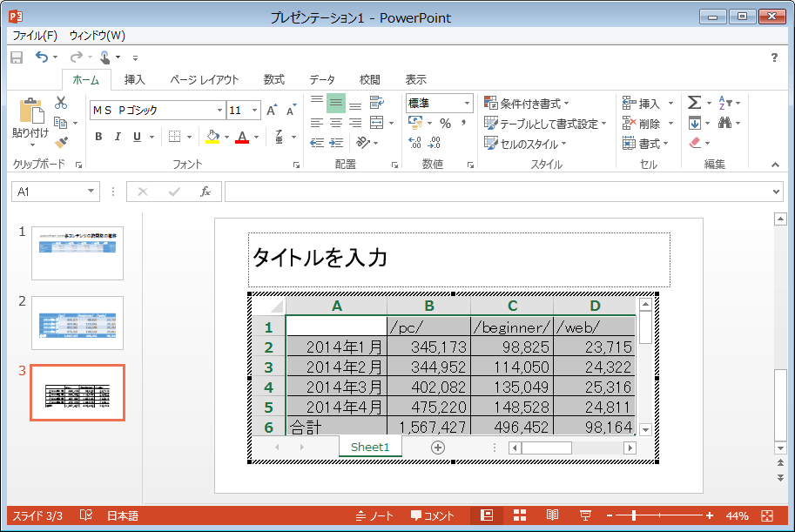Viewport: 795px width, 532px height.
Task: Click the Save icon in quick access toolbar
Action: pyautogui.click(x=17, y=57)
